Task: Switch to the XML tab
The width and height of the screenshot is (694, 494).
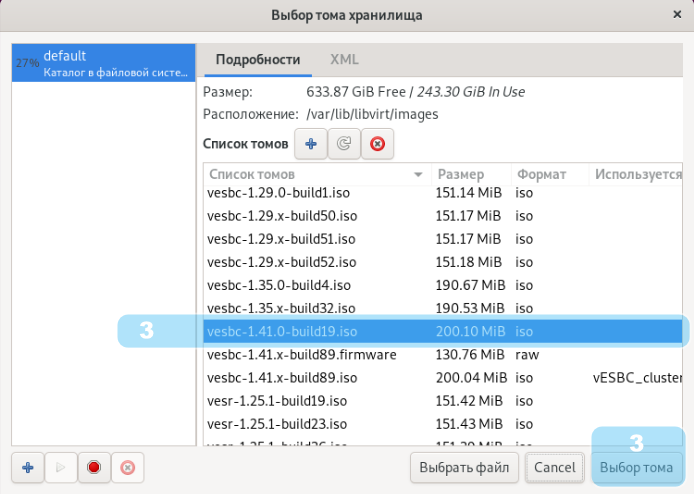Action: pyautogui.click(x=344, y=60)
